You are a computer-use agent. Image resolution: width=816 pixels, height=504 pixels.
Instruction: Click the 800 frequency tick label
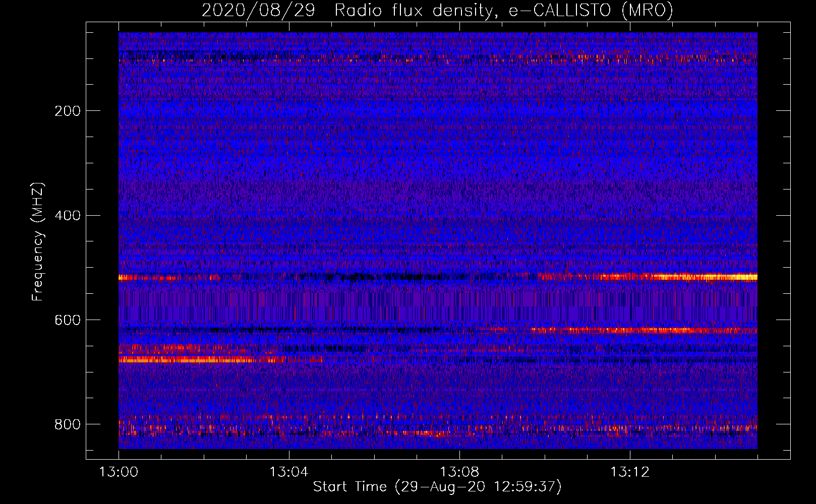(68, 424)
